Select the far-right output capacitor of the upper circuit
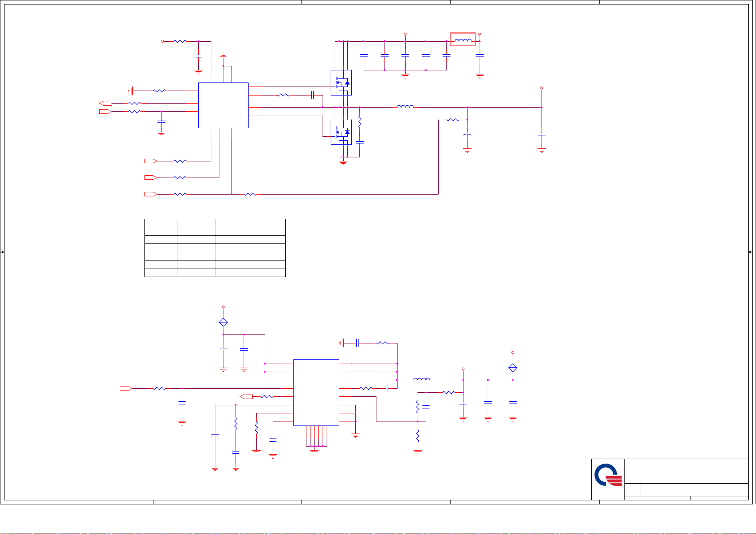 (542, 134)
